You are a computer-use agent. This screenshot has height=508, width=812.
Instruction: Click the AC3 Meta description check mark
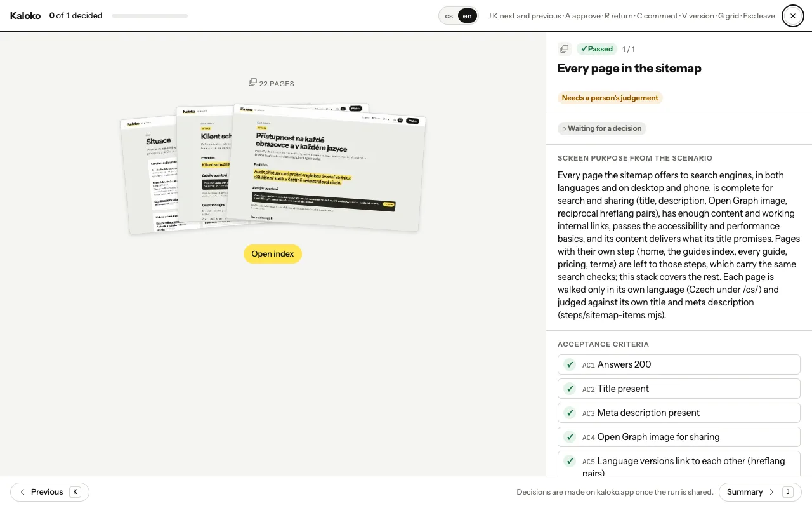[x=570, y=413]
